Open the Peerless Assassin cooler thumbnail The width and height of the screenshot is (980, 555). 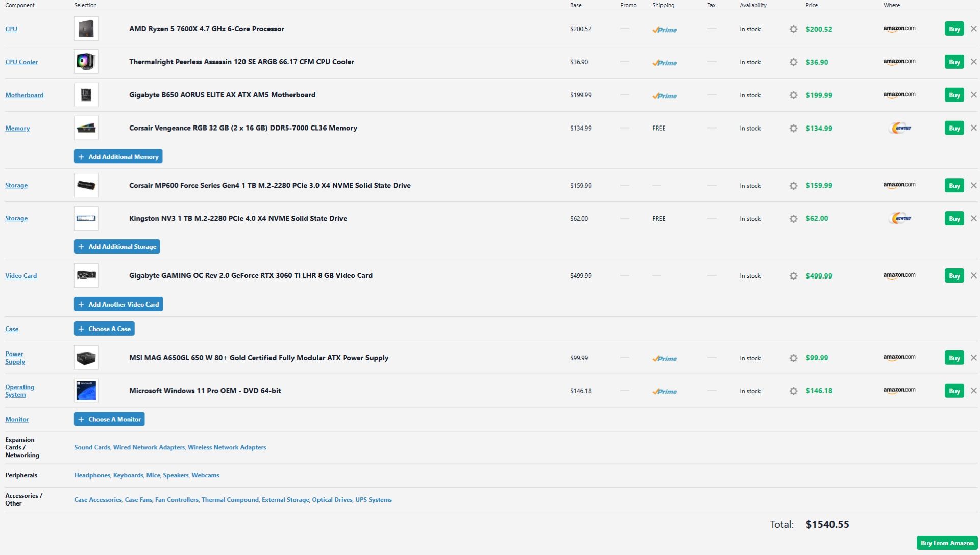pos(86,62)
